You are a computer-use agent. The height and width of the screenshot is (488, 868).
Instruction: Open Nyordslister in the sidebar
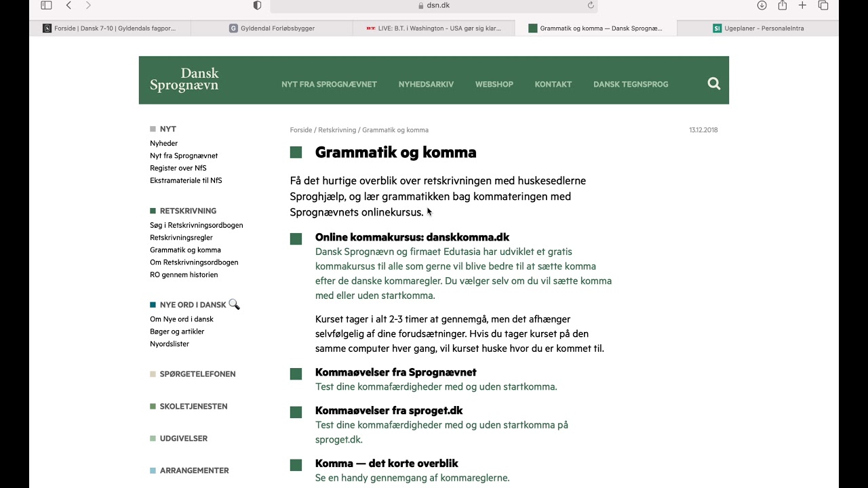click(170, 344)
